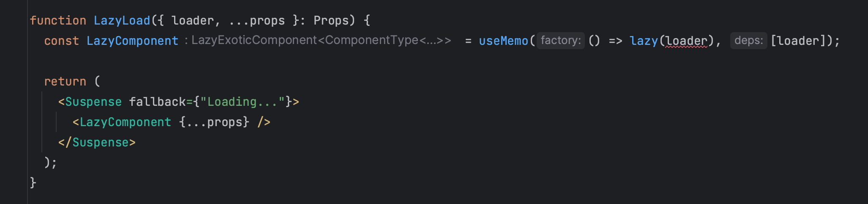Click the useMemo call
868x204 pixels.
coord(503,41)
